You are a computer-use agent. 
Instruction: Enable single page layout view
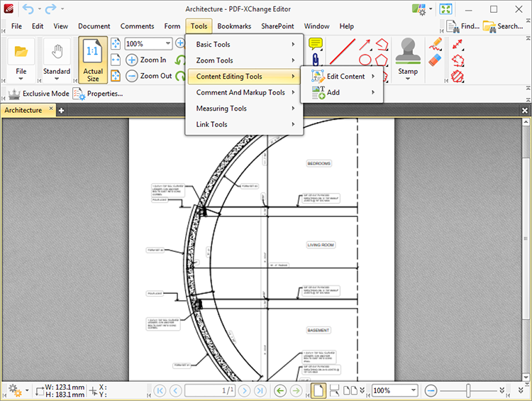click(x=318, y=390)
